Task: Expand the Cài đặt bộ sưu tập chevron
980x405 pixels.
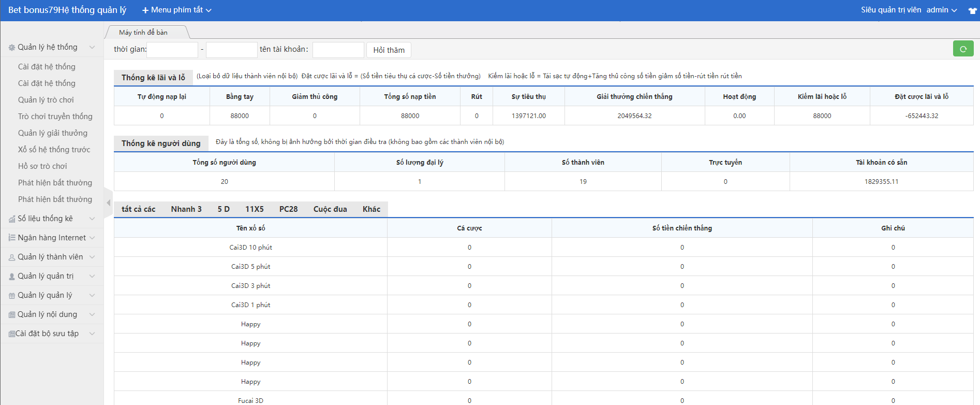Action: click(x=92, y=334)
